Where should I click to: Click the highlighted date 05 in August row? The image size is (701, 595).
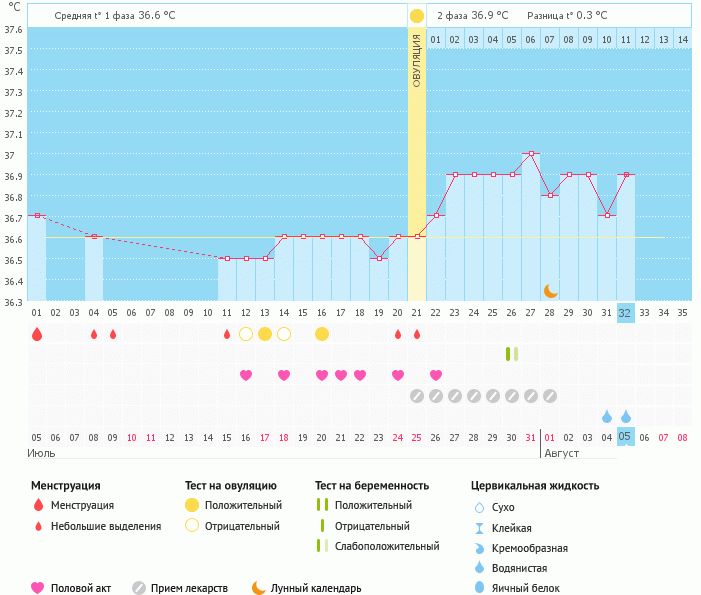[x=626, y=437]
